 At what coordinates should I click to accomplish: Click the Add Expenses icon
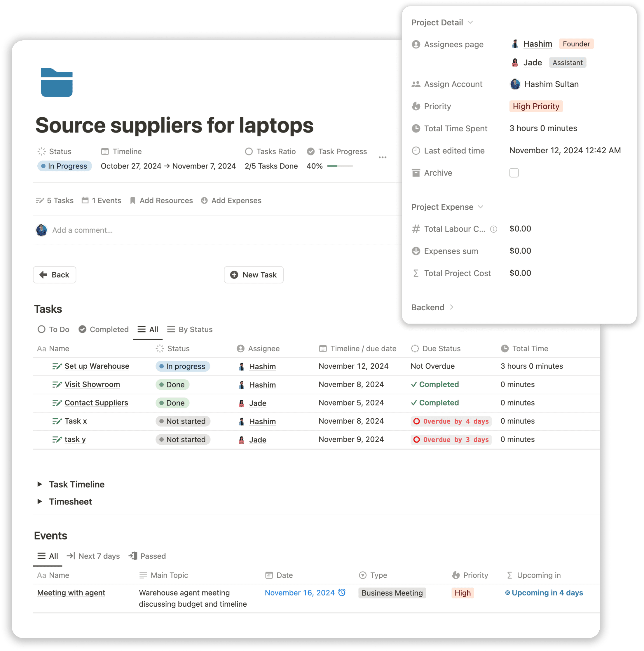point(206,201)
